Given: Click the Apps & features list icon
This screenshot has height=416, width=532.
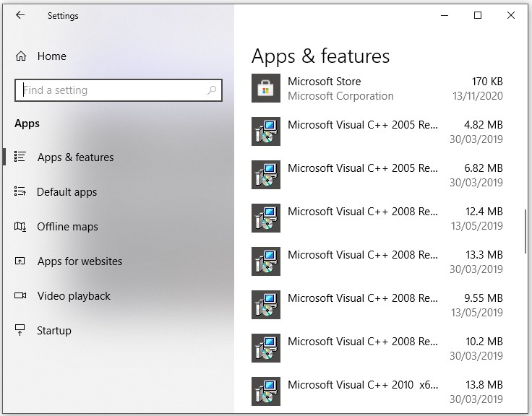Looking at the screenshot, I should 20,157.
